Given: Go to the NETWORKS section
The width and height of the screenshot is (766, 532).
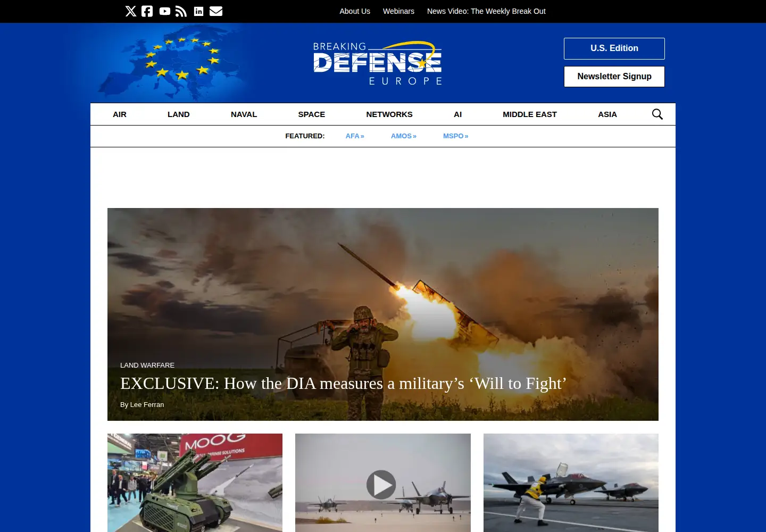Looking at the screenshot, I should pyautogui.click(x=389, y=114).
